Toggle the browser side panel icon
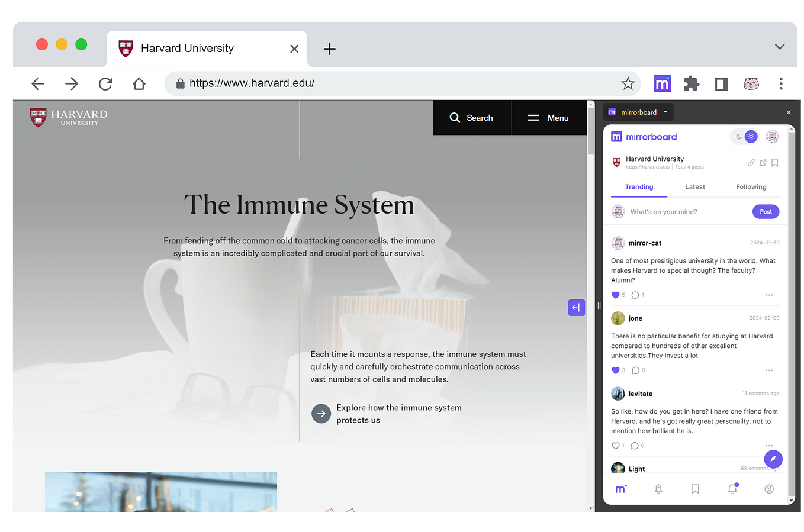Screen dimensions: 804x532 pos(721,84)
